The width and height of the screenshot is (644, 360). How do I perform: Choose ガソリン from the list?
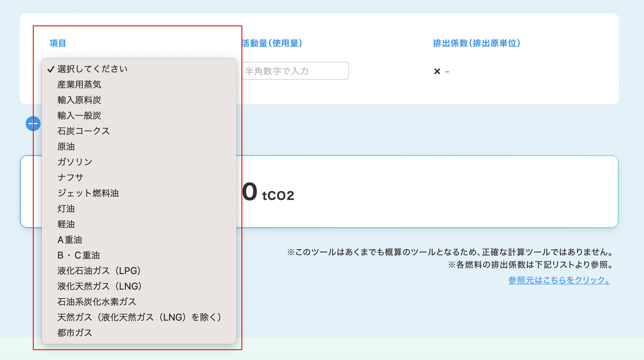point(75,162)
